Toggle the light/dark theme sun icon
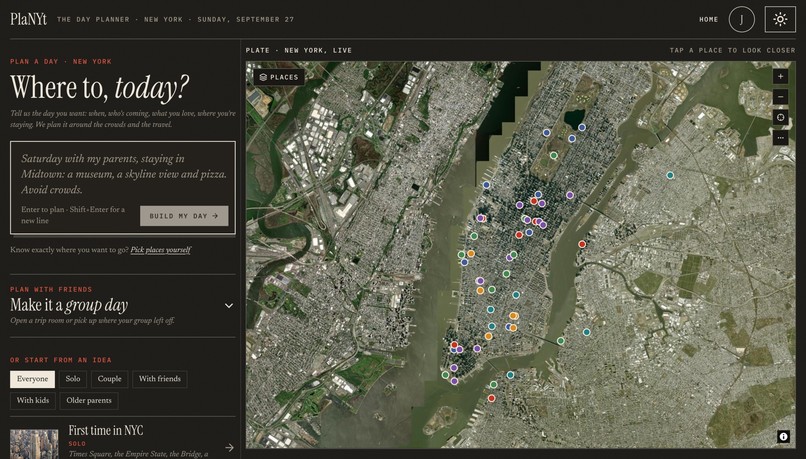This screenshot has height=459, width=806. pos(780,20)
